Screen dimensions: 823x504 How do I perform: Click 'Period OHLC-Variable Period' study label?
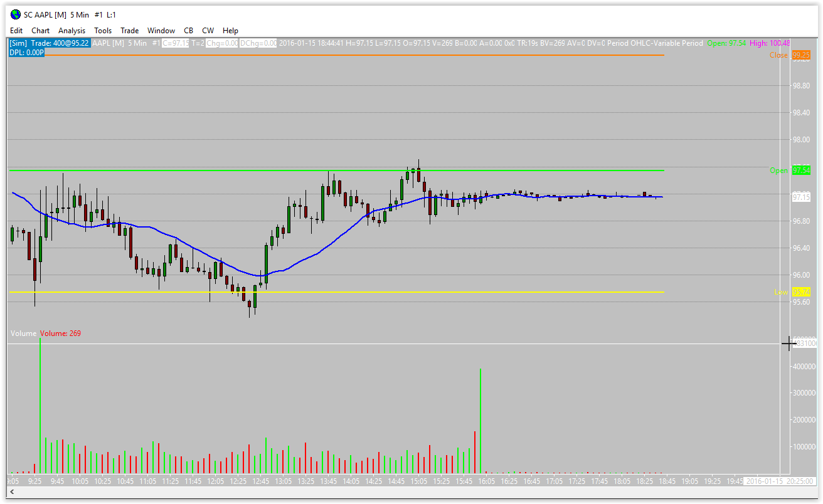coord(655,43)
